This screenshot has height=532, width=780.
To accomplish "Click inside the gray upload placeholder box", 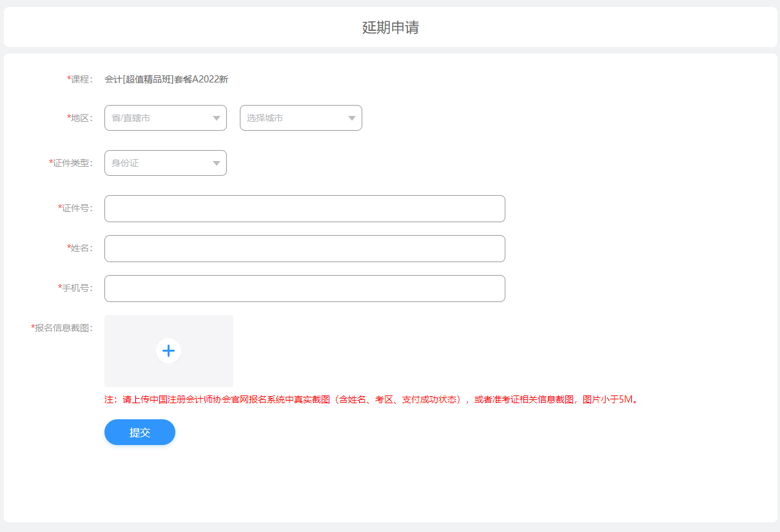I will (x=168, y=350).
